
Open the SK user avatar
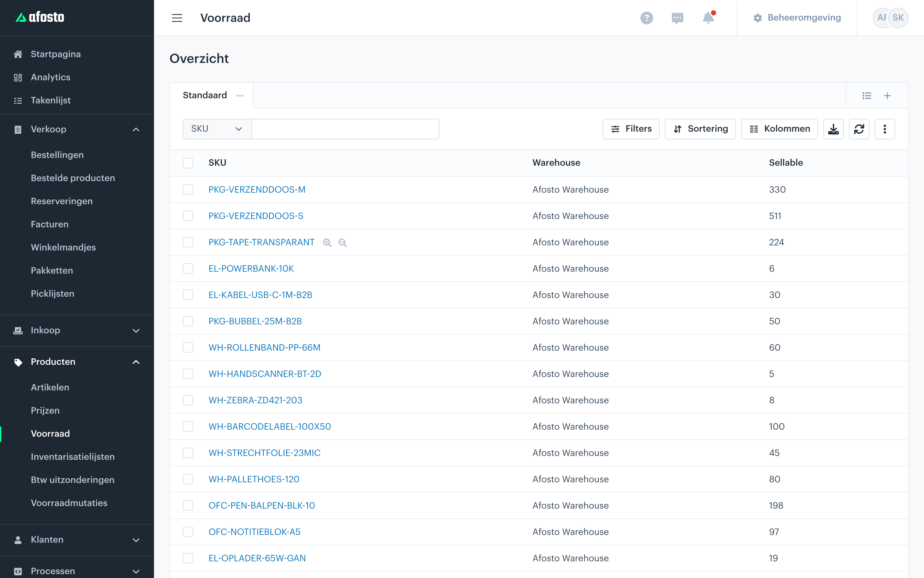898,18
